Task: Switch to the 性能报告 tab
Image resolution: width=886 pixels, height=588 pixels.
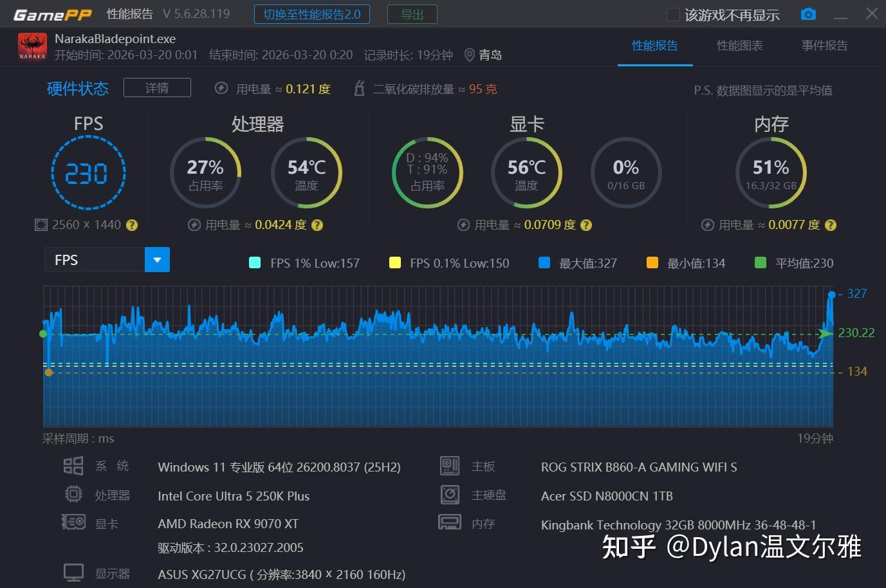Action: tap(655, 46)
